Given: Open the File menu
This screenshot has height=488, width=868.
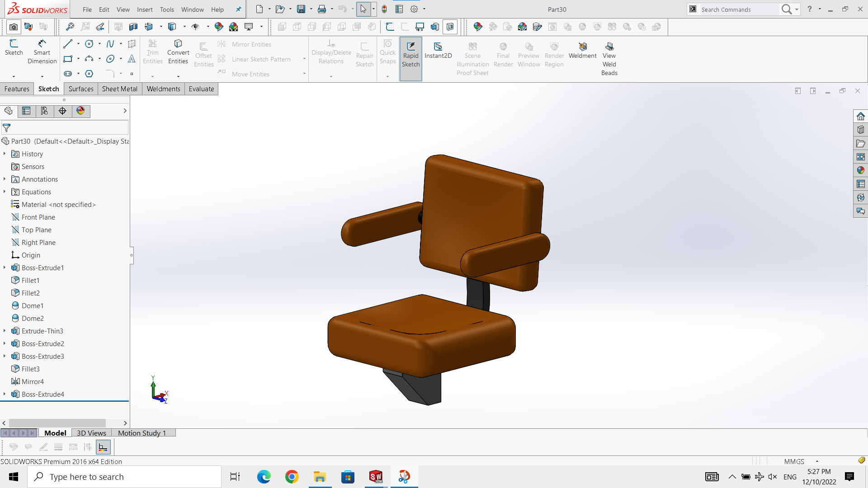Looking at the screenshot, I should (87, 9).
